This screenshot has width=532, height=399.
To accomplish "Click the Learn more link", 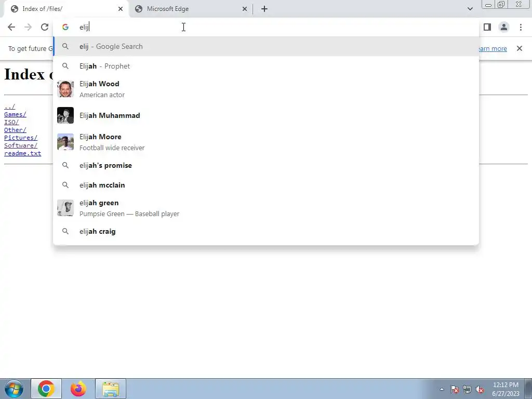I will 493,48.
